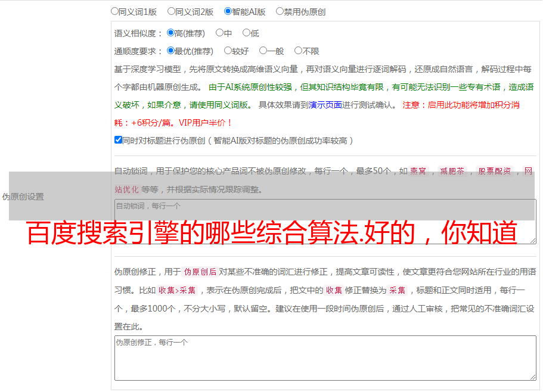The height and width of the screenshot is (392, 543).
Task: Click the 伪原创设置 label on left
Action: coord(23,197)
